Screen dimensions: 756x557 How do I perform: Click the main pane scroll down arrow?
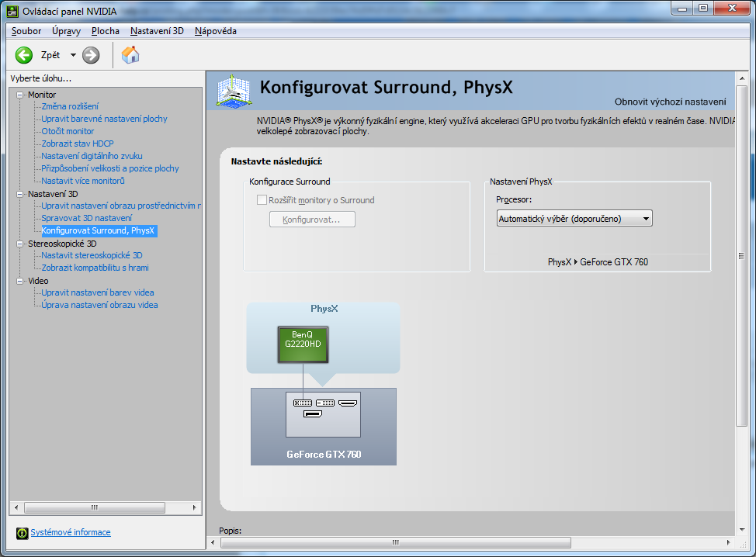click(741, 530)
